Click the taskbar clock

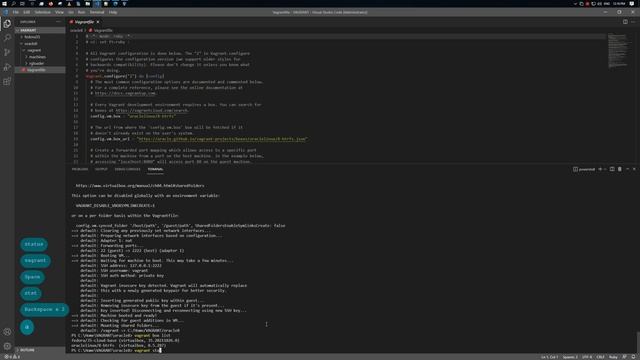(619, 4)
